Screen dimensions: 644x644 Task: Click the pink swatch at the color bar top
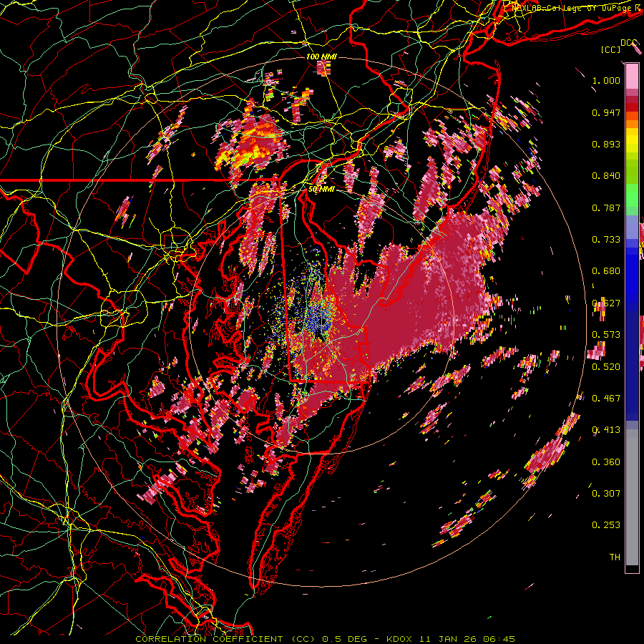pyautogui.click(x=632, y=77)
